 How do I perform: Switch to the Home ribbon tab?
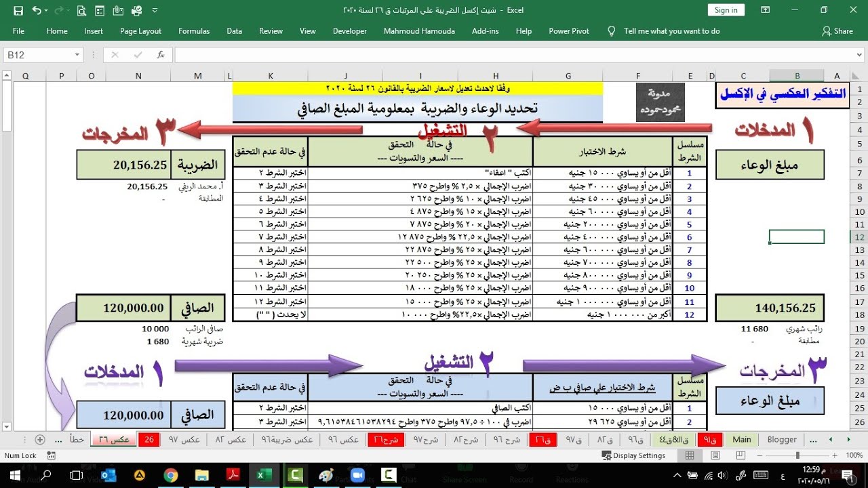[57, 31]
